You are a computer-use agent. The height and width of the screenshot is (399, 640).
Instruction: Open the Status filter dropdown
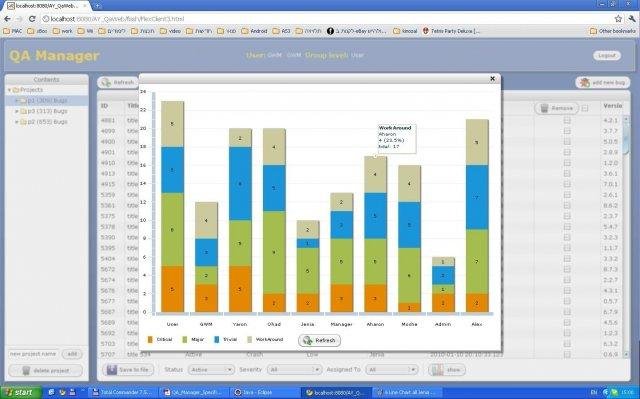(211, 370)
